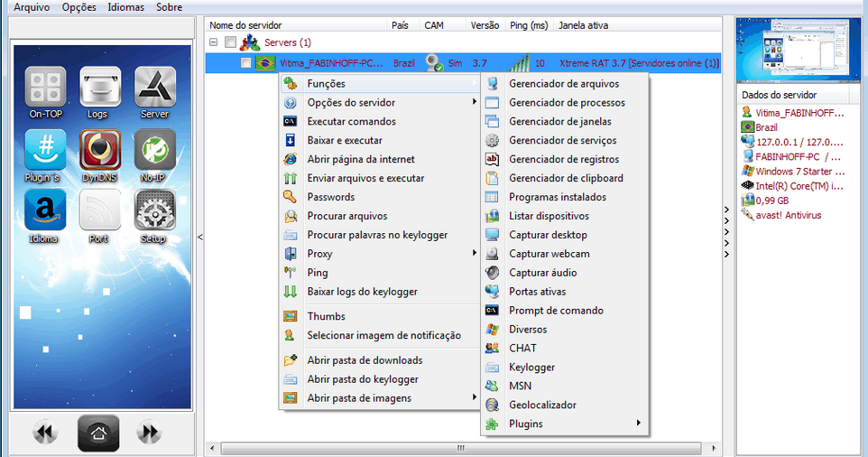Choose Passwords in context menu

click(x=380, y=197)
